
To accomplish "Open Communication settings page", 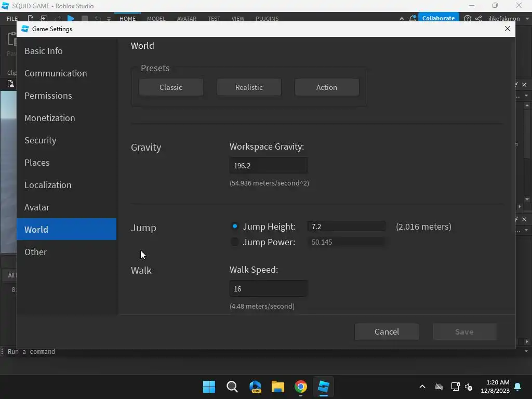I will pyautogui.click(x=66, y=73).
